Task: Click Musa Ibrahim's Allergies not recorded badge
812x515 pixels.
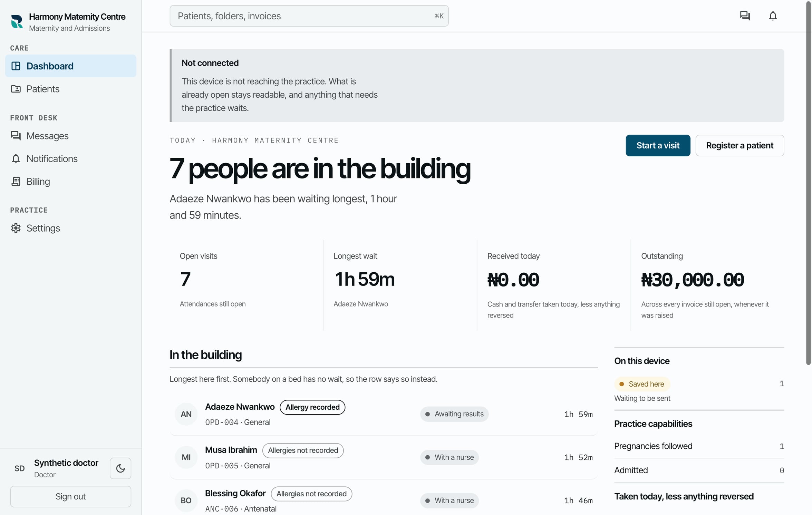Action: [x=303, y=450]
